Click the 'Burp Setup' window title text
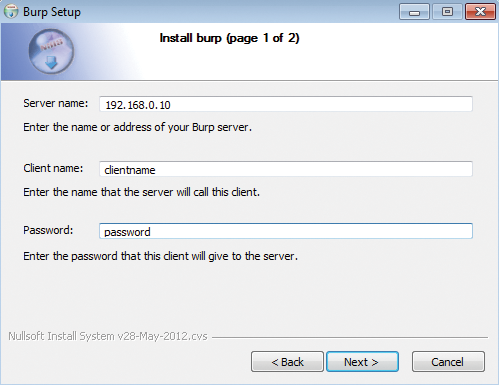 52,12
